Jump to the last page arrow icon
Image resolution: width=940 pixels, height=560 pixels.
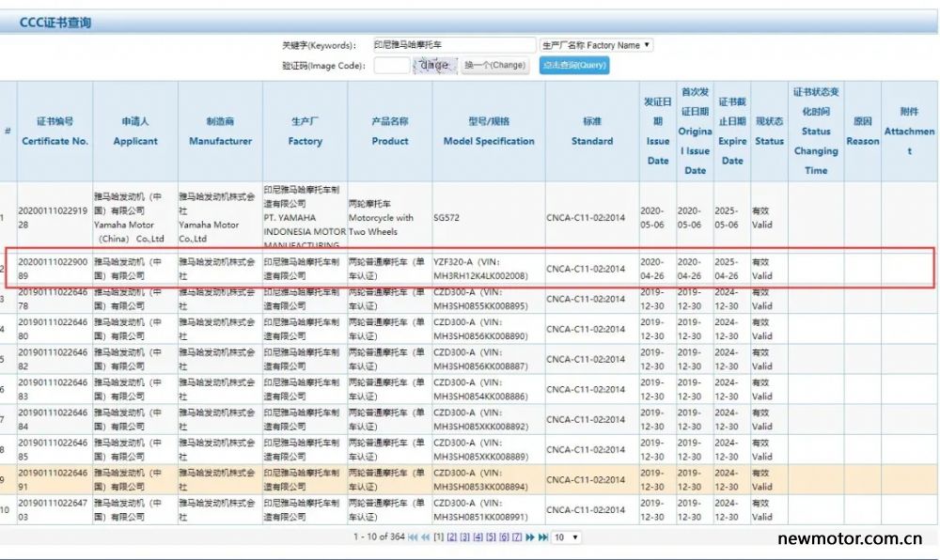pos(543,537)
